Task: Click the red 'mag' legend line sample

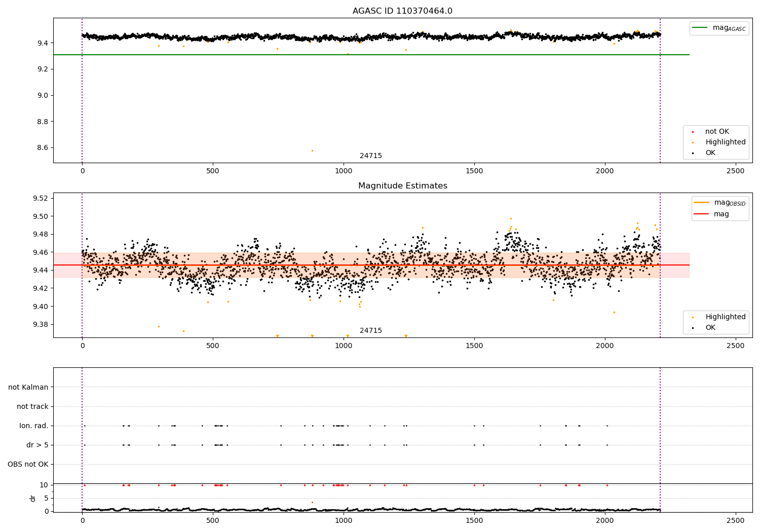Action: pyautogui.click(x=702, y=214)
